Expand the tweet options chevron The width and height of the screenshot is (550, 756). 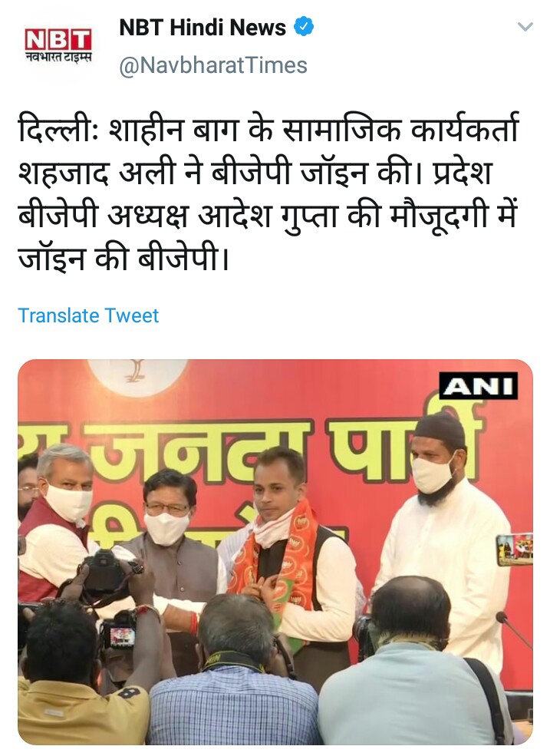click(x=525, y=27)
